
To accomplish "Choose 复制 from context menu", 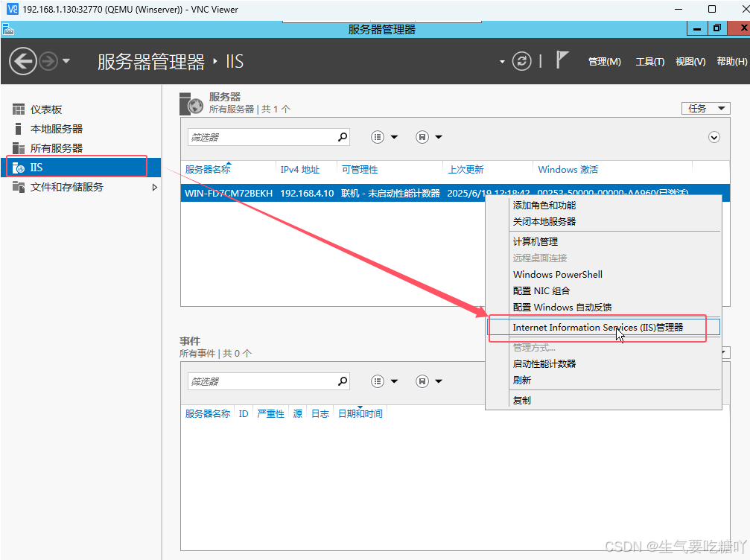I will click(522, 401).
